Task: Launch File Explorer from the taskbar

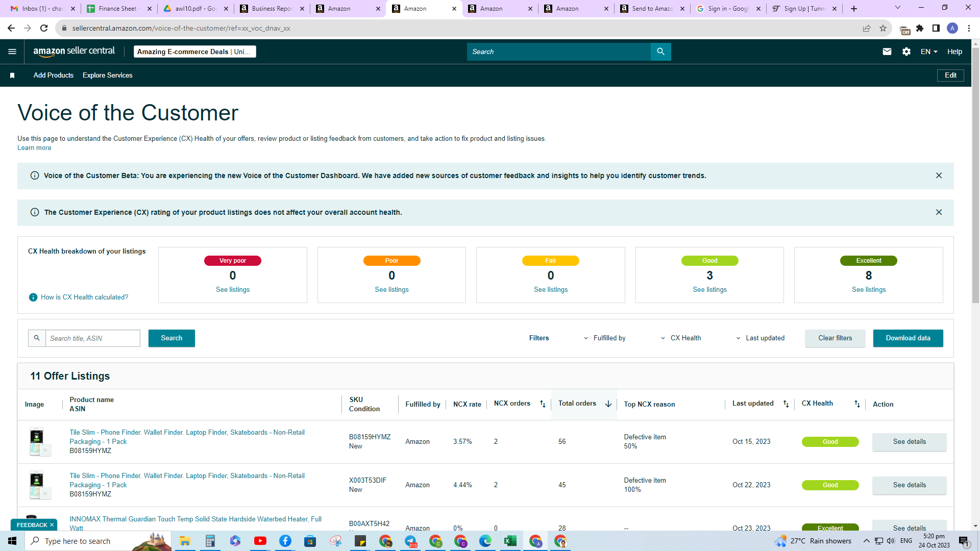Action: [x=185, y=541]
